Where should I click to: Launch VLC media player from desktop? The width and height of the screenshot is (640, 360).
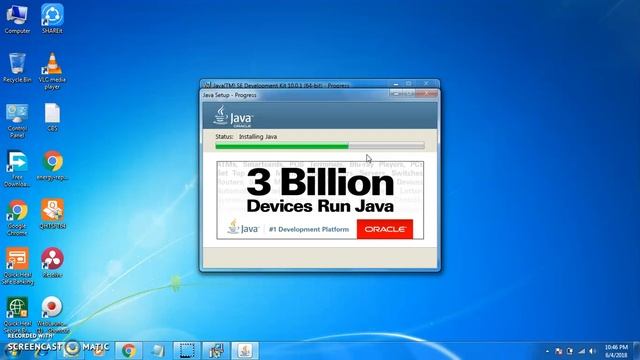pyautogui.click(x=52, y=71)
